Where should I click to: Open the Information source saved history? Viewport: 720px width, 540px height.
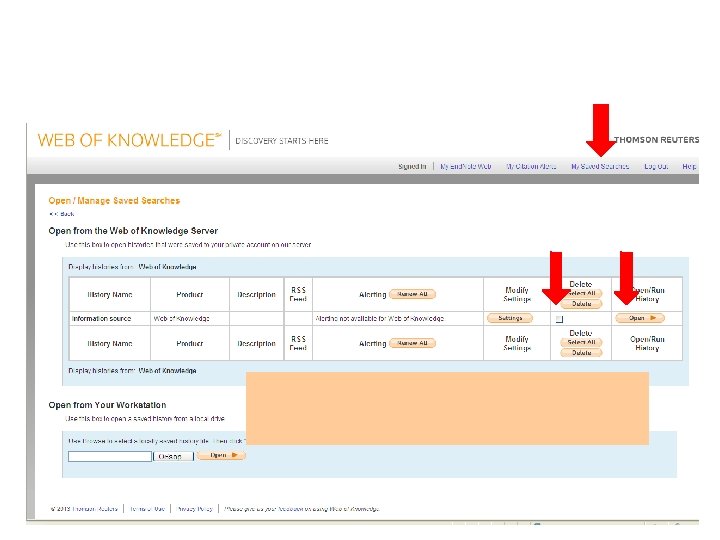[640, 318]
